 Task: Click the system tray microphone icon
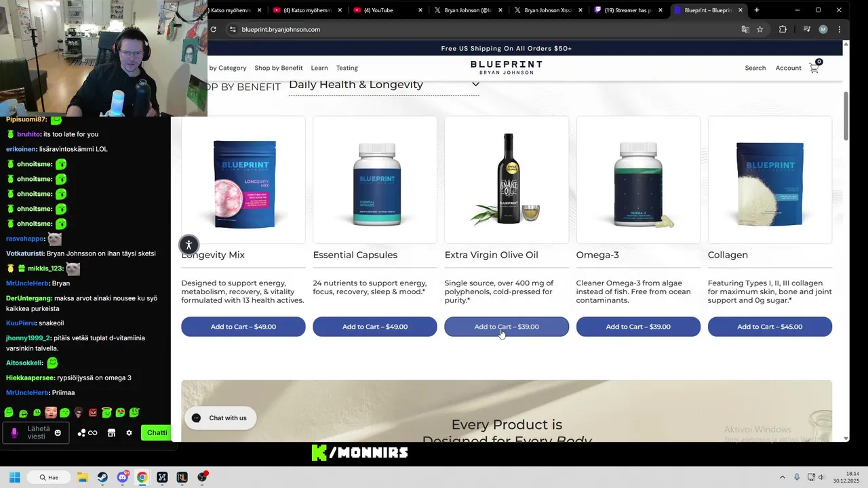[x=797, y=477]
